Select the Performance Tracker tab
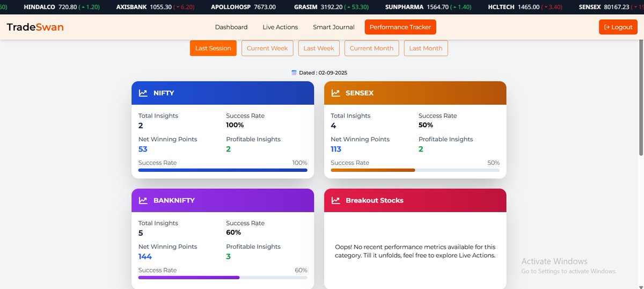 pyautogui.click(x=400, y=27)
